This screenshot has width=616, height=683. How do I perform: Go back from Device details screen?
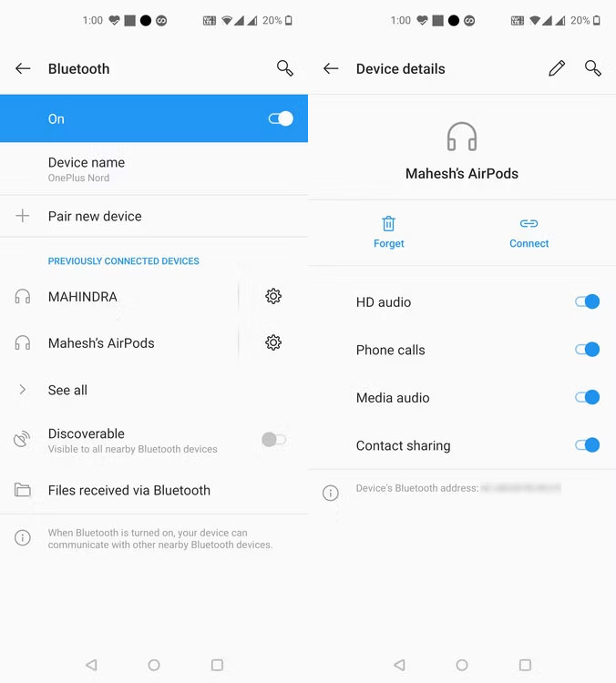(x=331, y=68)
